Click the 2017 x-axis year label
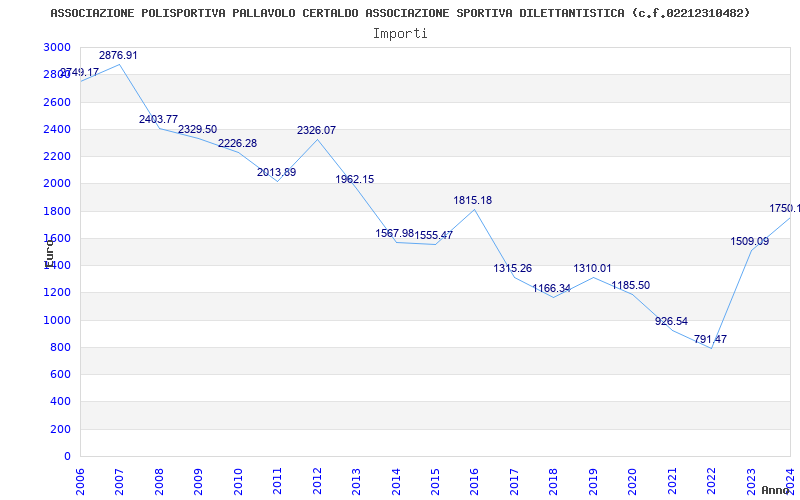The image size is (800, 500). tap(514, 481)
